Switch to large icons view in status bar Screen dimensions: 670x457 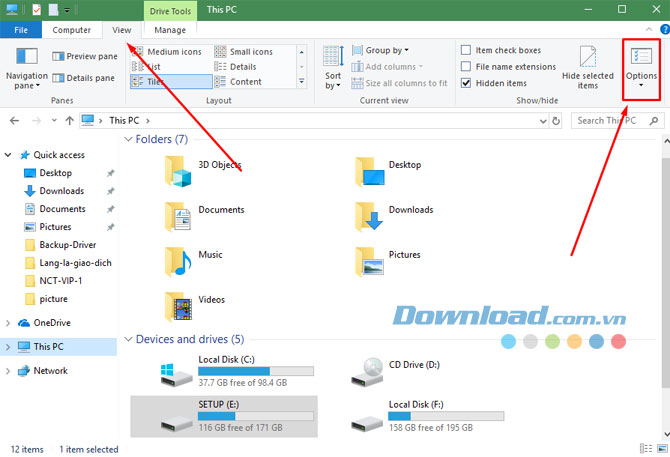(x=662, y=448)
